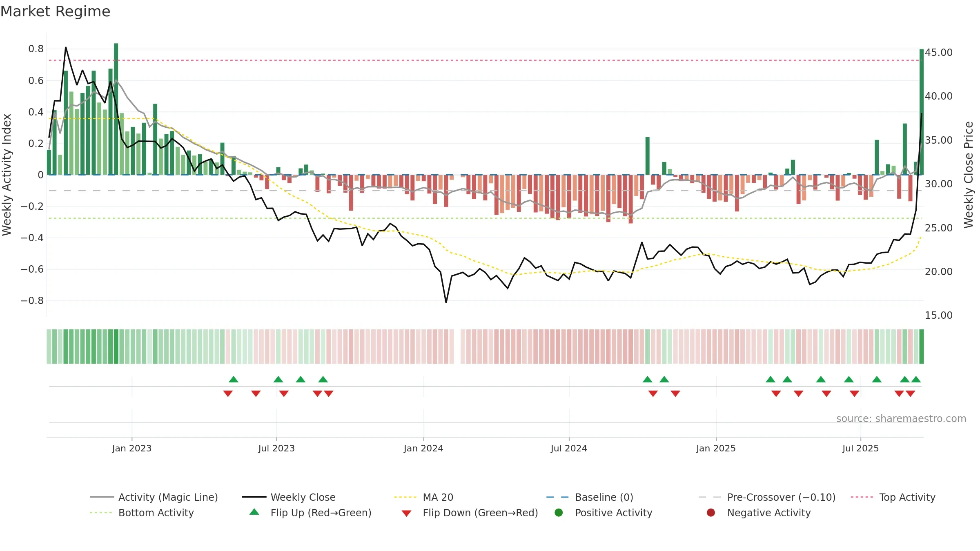
Task: Toggle the Top Activity legend entry
Action: pyautogui.click(x=893, y=497)
